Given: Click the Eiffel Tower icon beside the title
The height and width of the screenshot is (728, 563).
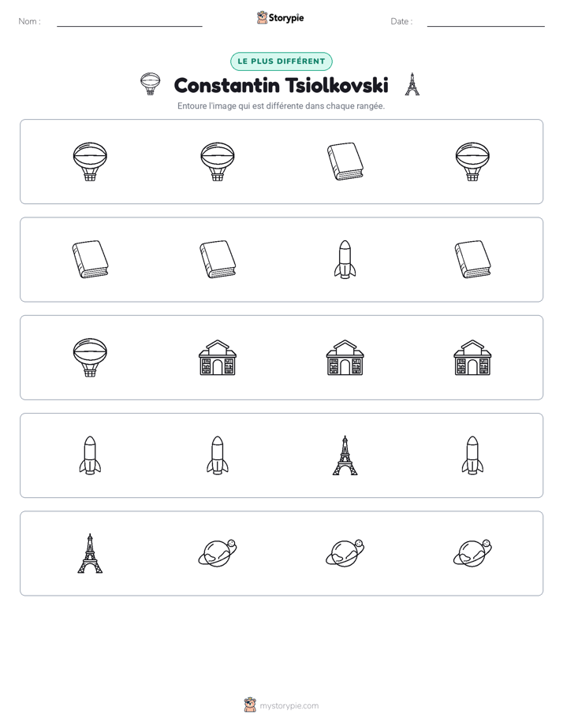Looking at the screenshot, I should (412, 84).
